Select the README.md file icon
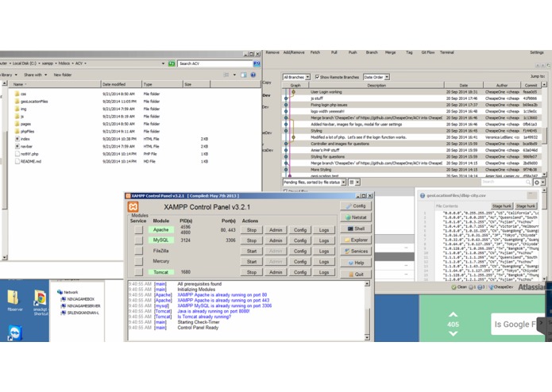552x392 pixels. coord(17,161)
